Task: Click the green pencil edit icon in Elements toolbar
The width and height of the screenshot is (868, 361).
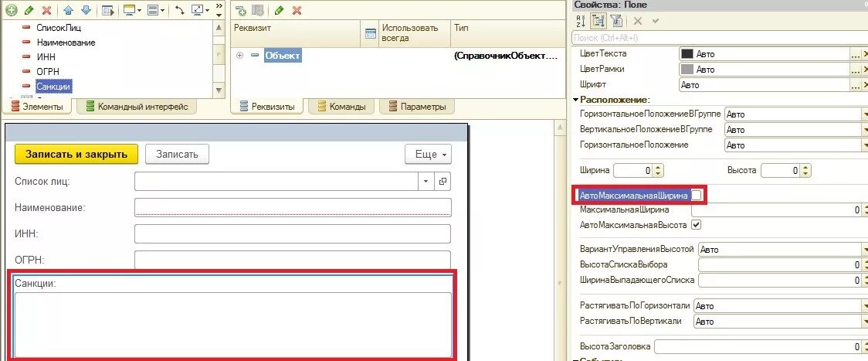Action: [x=29, y=10]
